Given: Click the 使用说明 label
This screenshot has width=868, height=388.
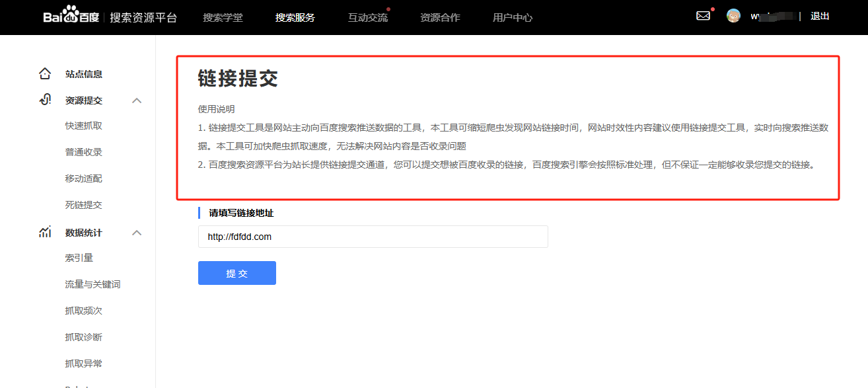Looking at the screenshot, I should [217, 109].
